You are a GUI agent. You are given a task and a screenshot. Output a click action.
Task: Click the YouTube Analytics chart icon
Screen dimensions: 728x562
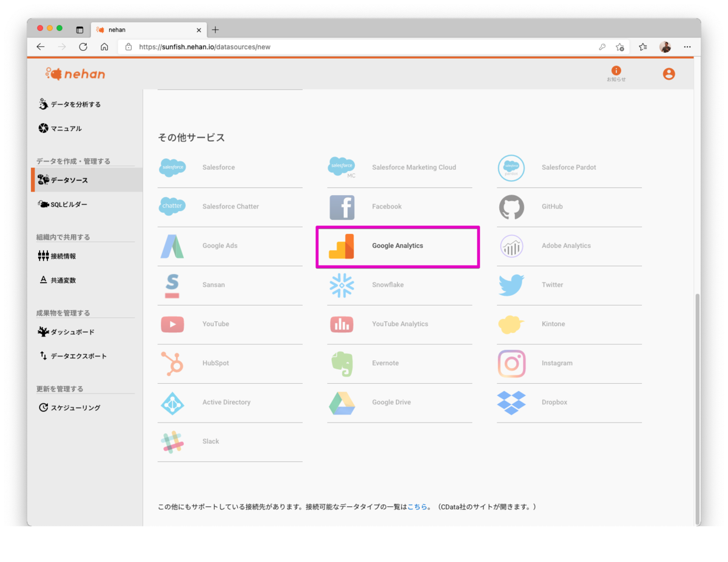pos(342,324)
